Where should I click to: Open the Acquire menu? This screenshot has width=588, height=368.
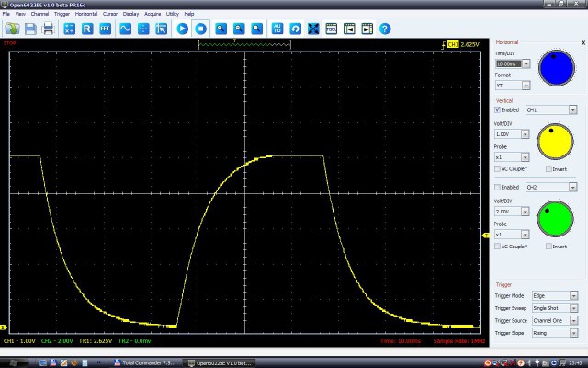[x=153, y=14]
